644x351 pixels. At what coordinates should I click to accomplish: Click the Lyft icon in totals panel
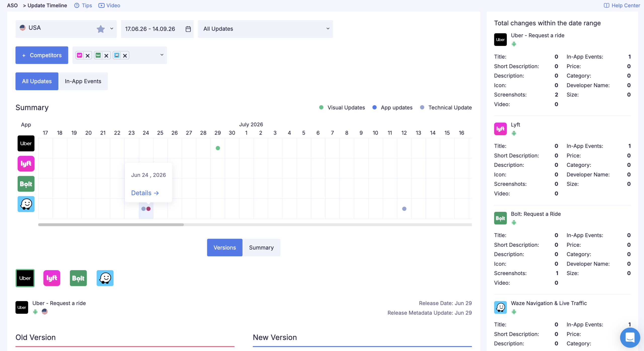coord(500,129)
